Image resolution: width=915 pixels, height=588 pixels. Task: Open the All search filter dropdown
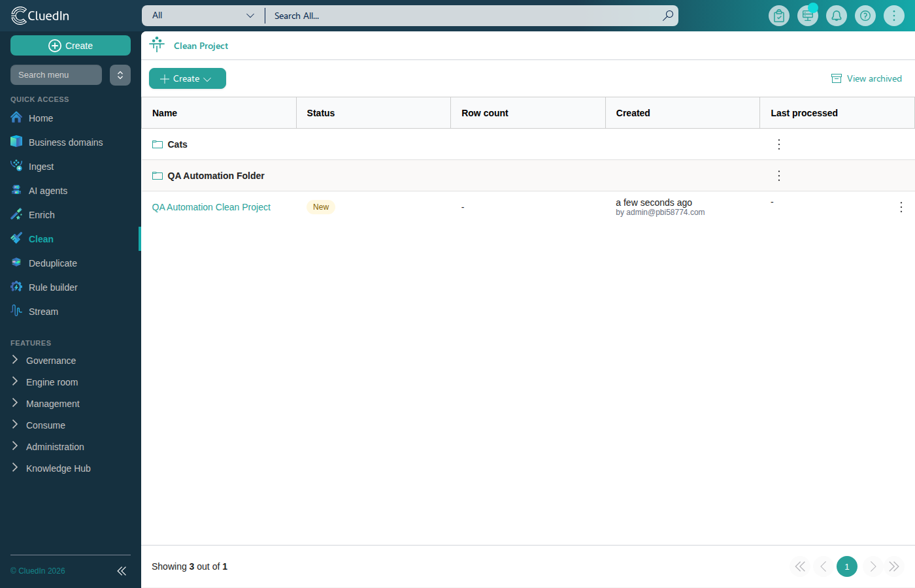click(x=203, y=16)
